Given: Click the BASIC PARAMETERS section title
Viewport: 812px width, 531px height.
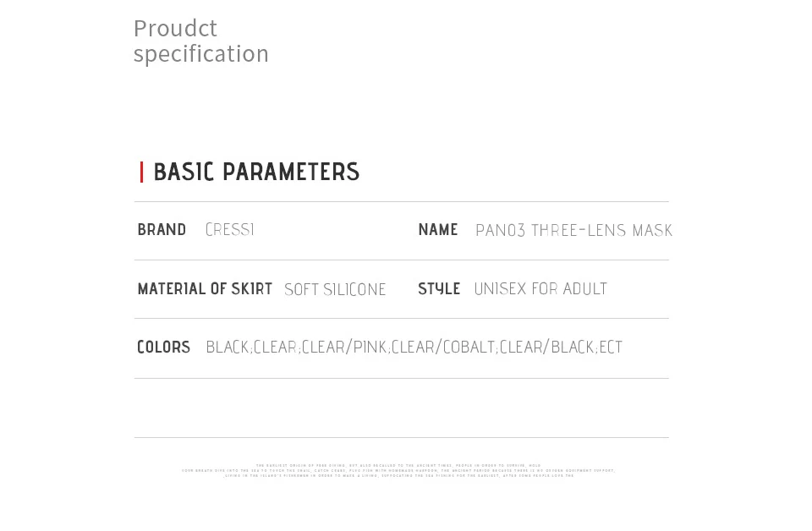Looking at the screenshot, I should click(256, 172).
